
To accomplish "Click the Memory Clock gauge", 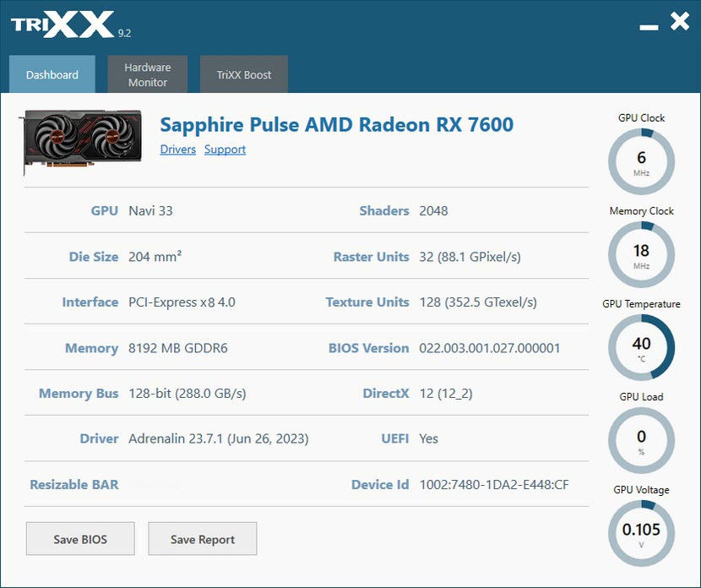I will click(641, 254).
